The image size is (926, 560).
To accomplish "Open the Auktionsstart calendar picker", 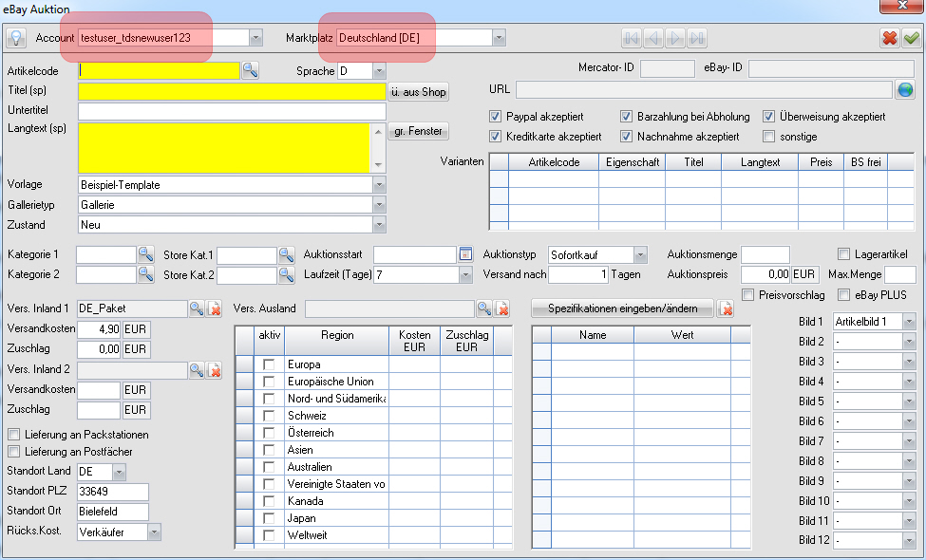I will (466, 254).
